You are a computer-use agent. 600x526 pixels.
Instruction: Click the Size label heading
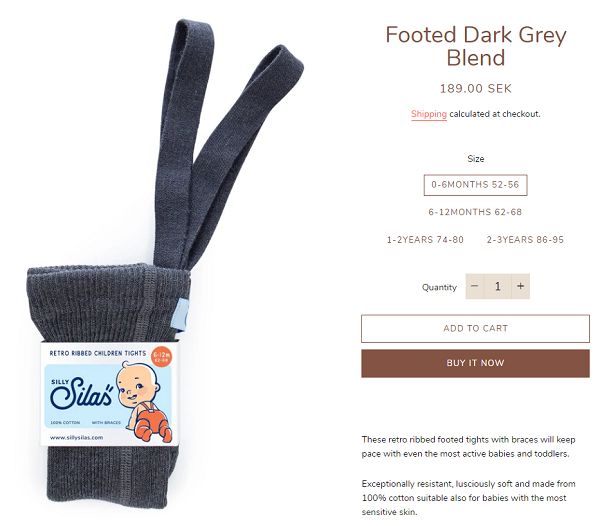475,159
